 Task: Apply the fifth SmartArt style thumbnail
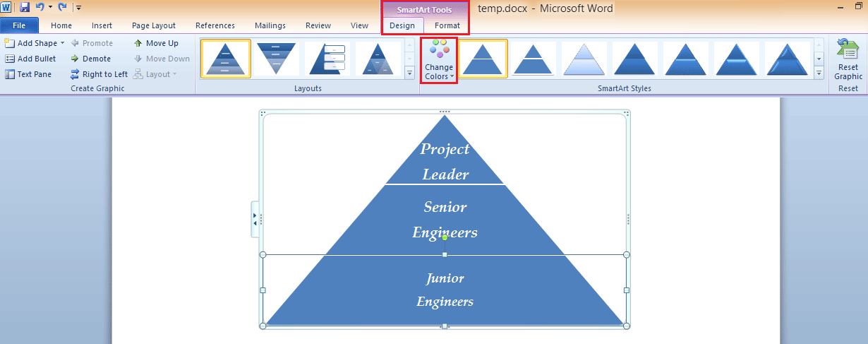tap(685, 58)
